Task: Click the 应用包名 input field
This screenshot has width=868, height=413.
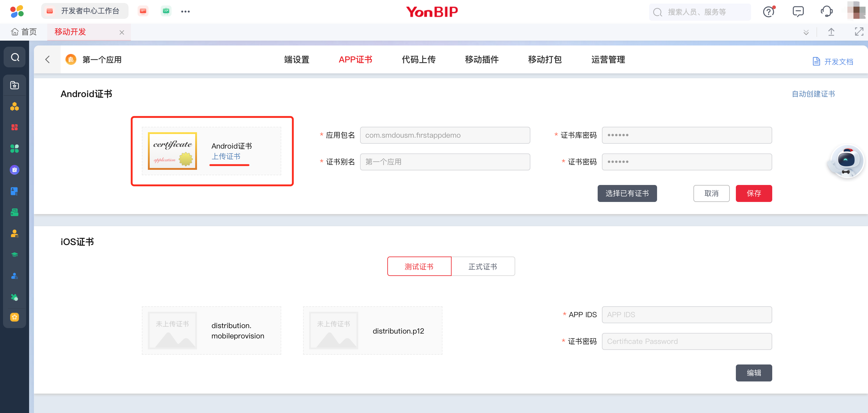Action: (x=445, y=135)
